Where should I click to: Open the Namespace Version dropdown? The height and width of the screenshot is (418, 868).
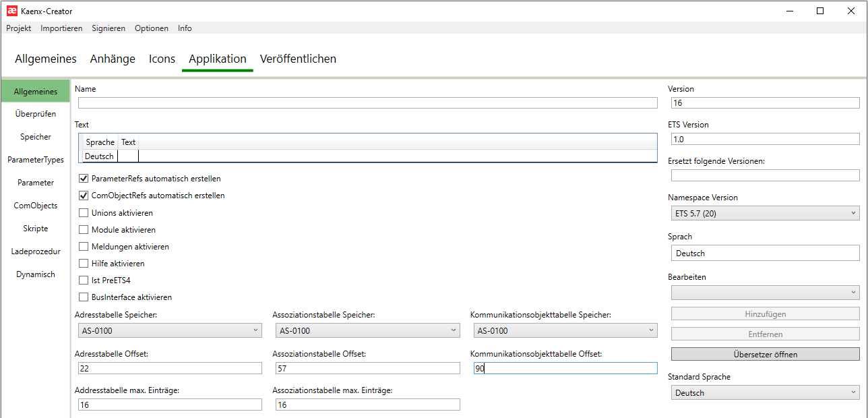click(765, 214)
